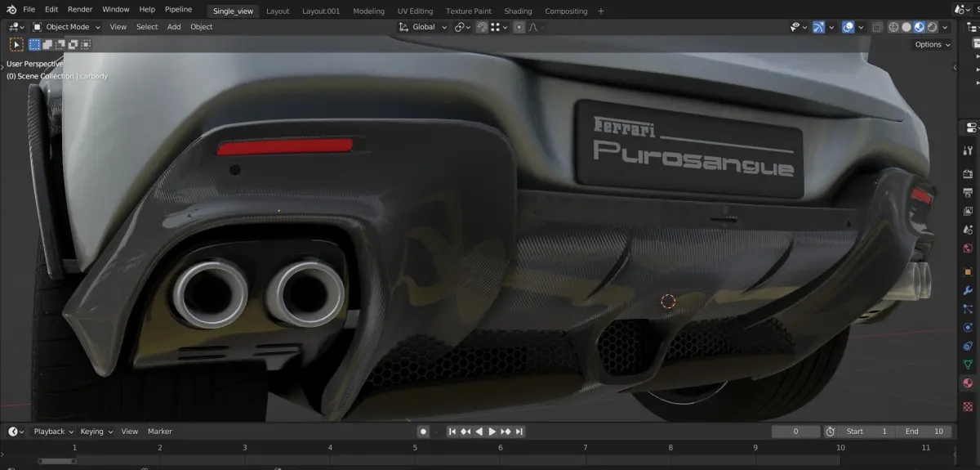Play animation in reverse
This screenshot has width=980, height=470.
(479, 432)
